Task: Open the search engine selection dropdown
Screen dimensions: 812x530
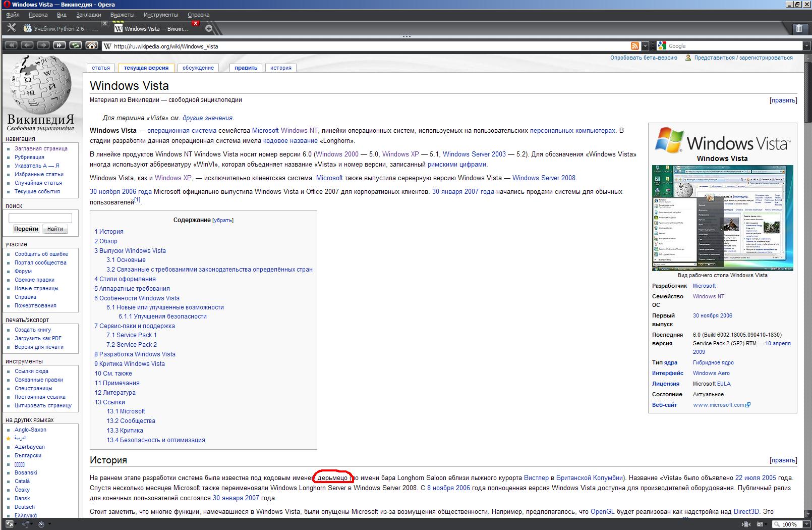Action: click(806, 46)
